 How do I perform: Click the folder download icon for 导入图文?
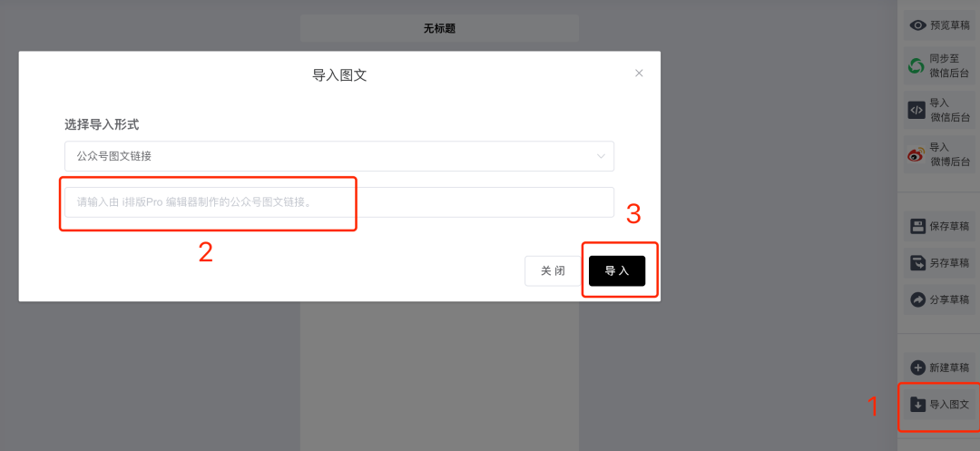pyautogui.click(x=917, y=405)
